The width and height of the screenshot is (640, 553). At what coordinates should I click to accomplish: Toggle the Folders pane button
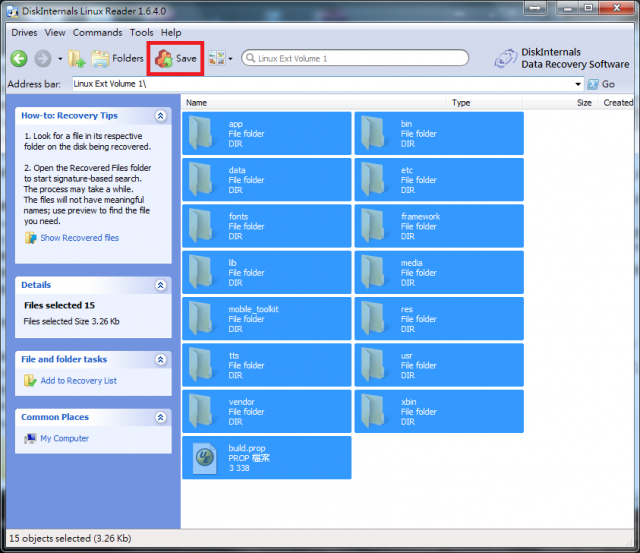pos(117,59)
